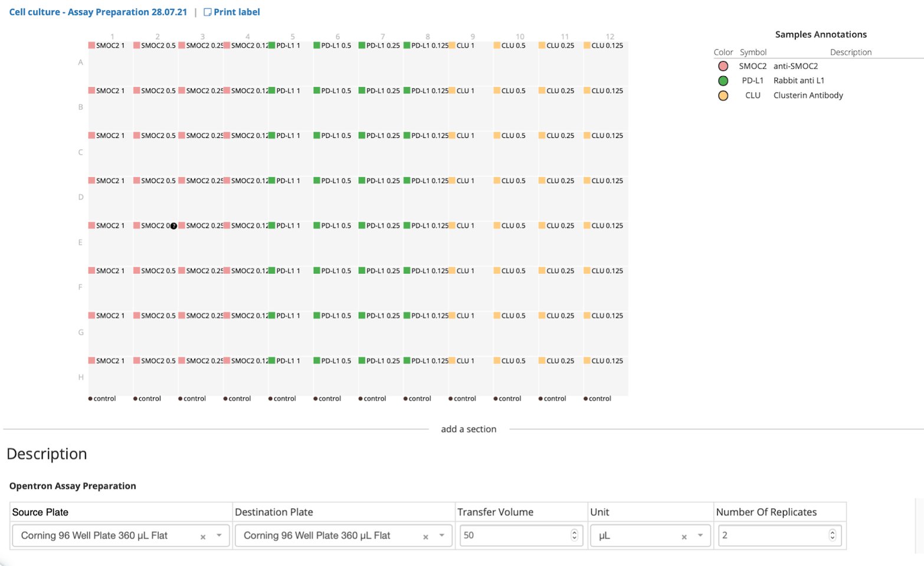This screenshot has height=566, width=924.
Task: Click the Print label link text
Action: 236,11
